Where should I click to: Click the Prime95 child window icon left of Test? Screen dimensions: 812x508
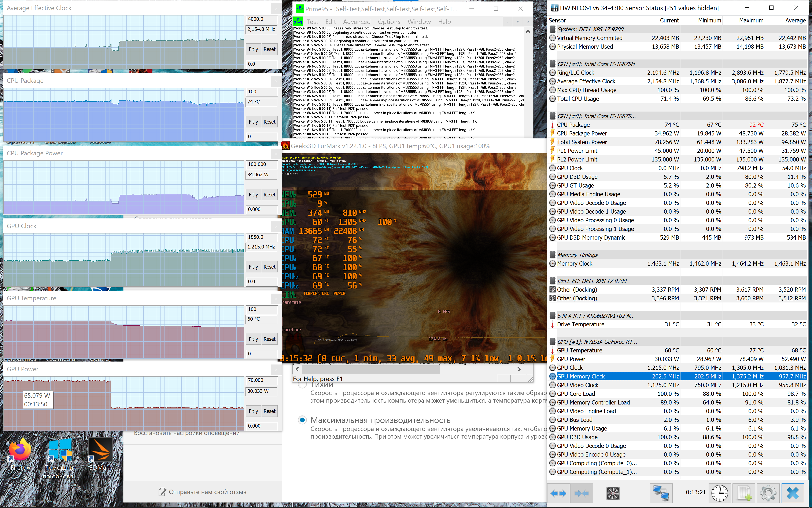298,22
